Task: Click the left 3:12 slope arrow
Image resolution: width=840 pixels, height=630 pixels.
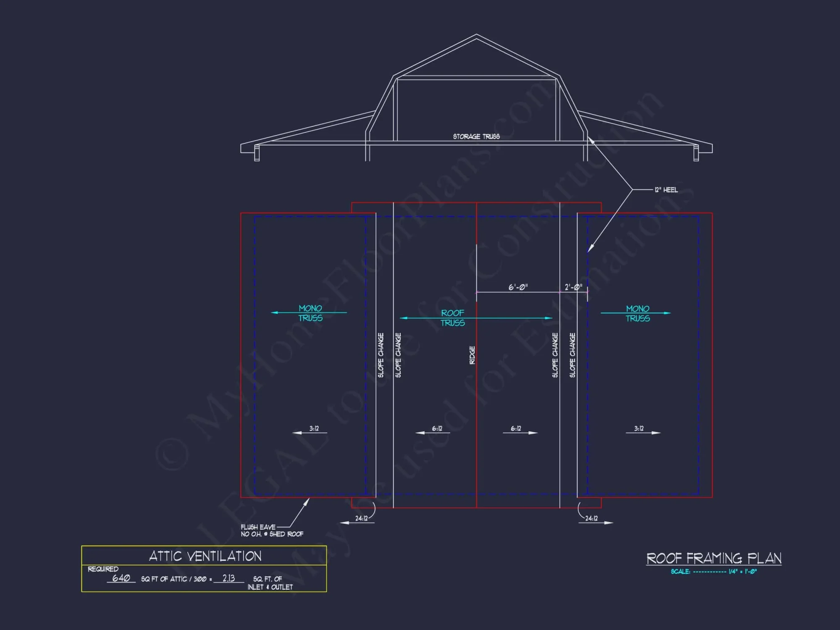Action: pos(313,429)
